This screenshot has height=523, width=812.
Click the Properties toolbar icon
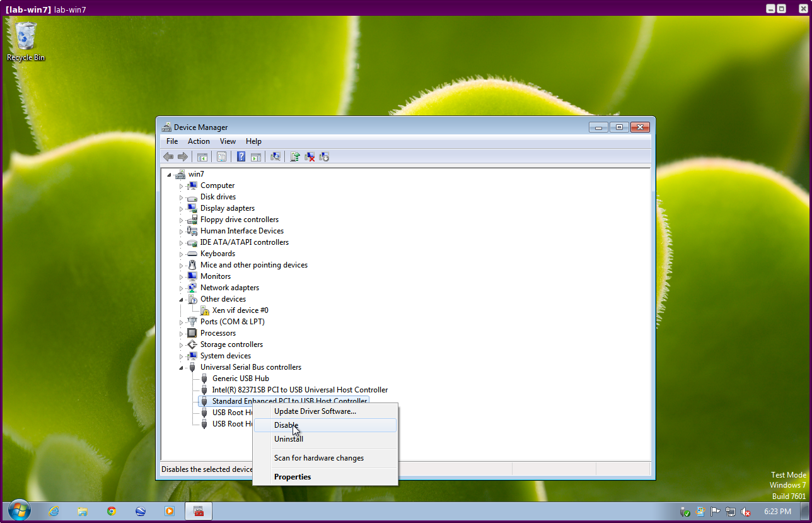221,156
